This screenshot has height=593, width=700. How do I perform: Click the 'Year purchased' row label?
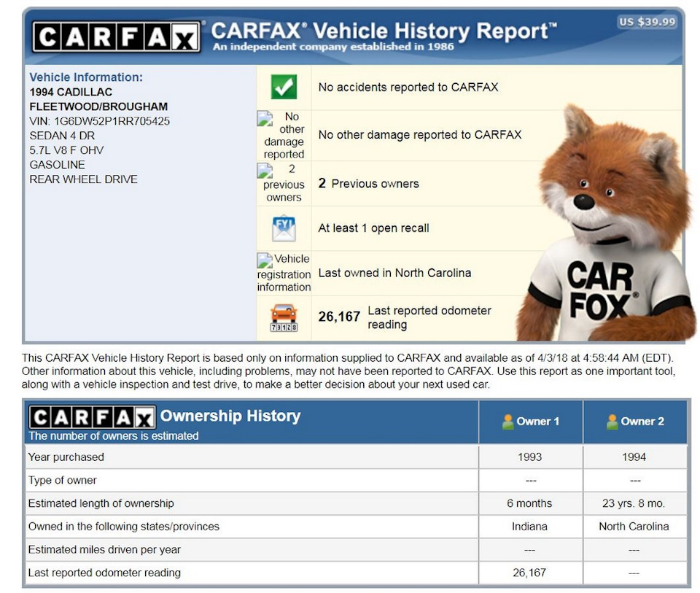tap(66, 457)
